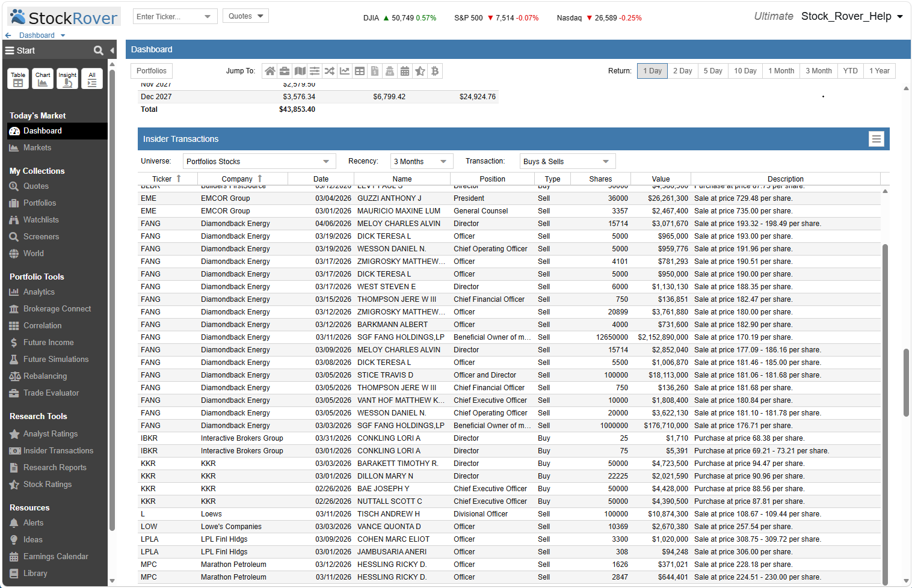Select the 5 Day return period

[x=713, y=71]
